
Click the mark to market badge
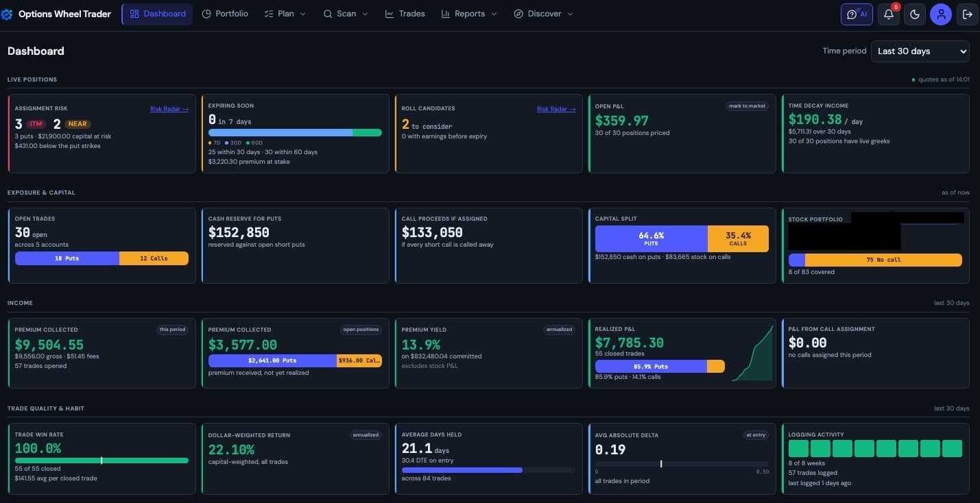(x=748, y=106)
